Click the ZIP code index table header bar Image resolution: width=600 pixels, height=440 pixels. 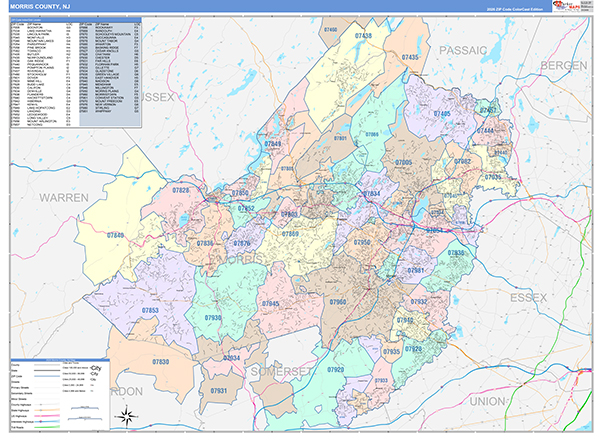point(76,20)
